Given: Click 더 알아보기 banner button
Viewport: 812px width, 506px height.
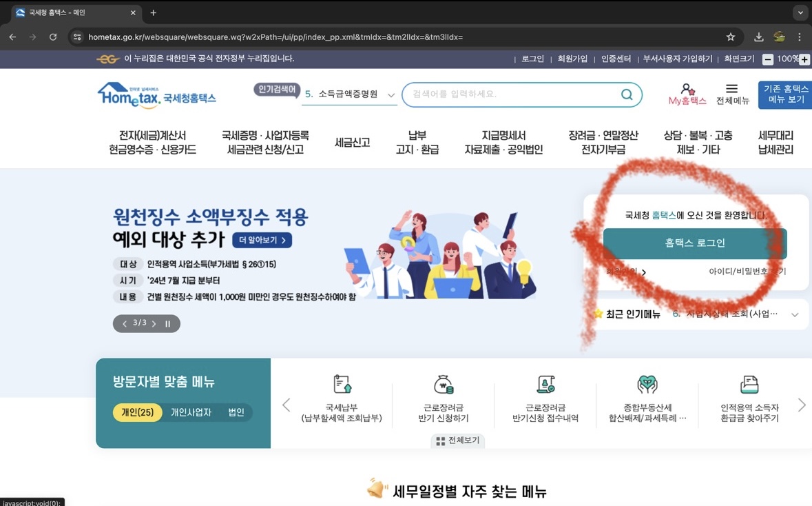Looking at the screenshot, I should [x=262, y=240].
